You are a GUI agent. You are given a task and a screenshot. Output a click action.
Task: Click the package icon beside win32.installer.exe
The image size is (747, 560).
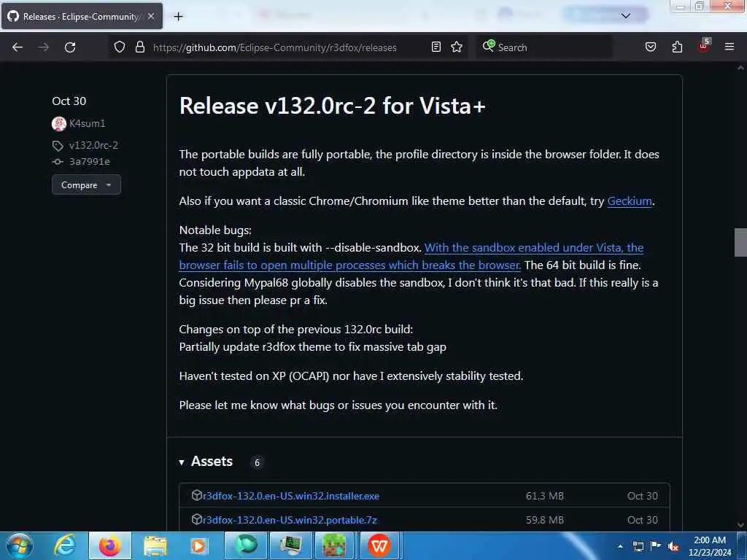[x=197, y=495]
